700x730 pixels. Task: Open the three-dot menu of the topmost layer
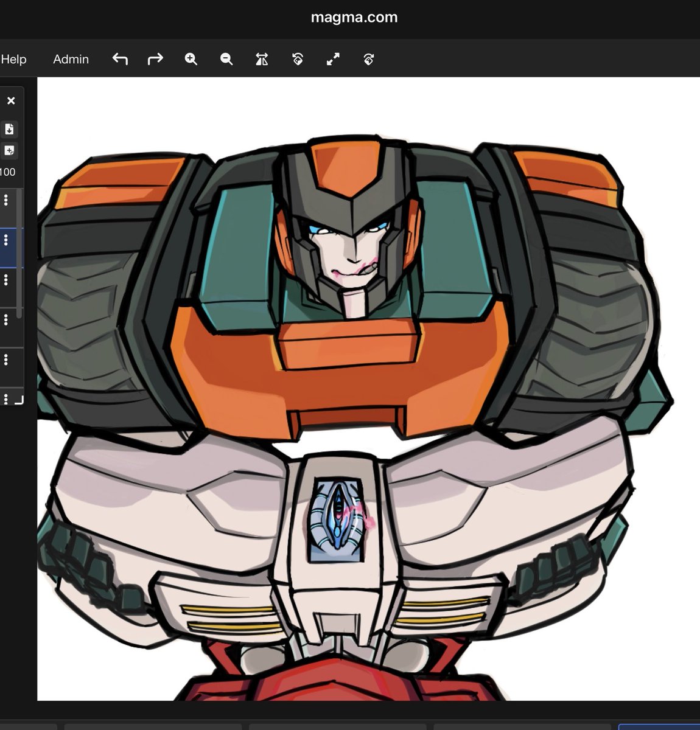pyautogui.click(x=6, y=200)
